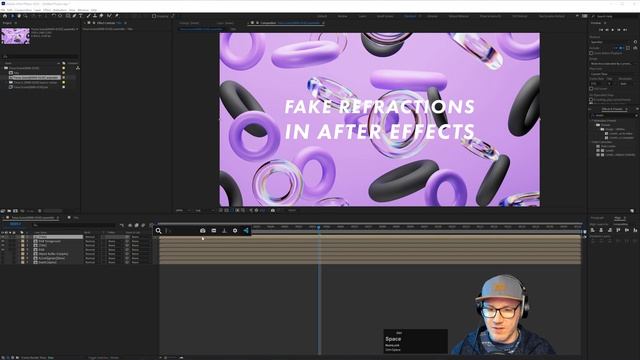The height and width of the screenshot is (360, 640).
Task: Play the preview from the Preview panel
Action: pos(613,30)
